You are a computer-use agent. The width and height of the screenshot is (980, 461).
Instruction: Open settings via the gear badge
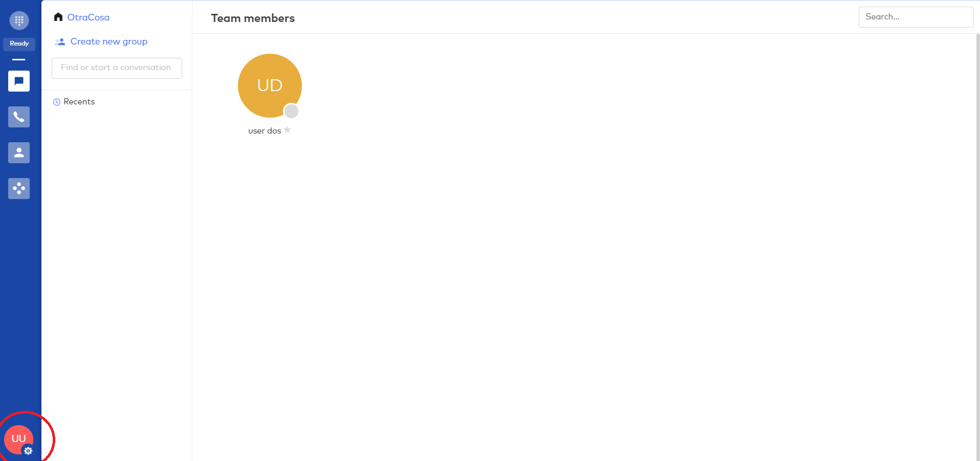click(x=28, y=451)
